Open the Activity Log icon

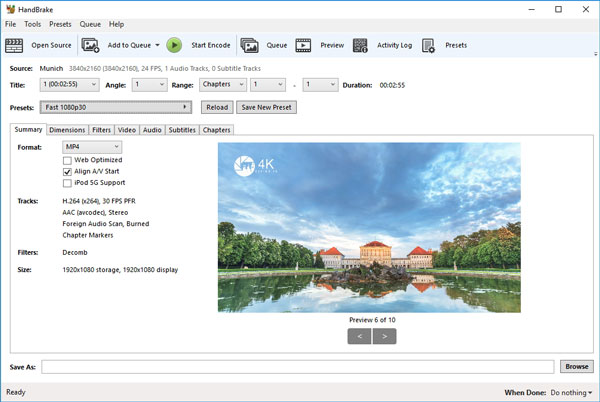tap(360, 45)
